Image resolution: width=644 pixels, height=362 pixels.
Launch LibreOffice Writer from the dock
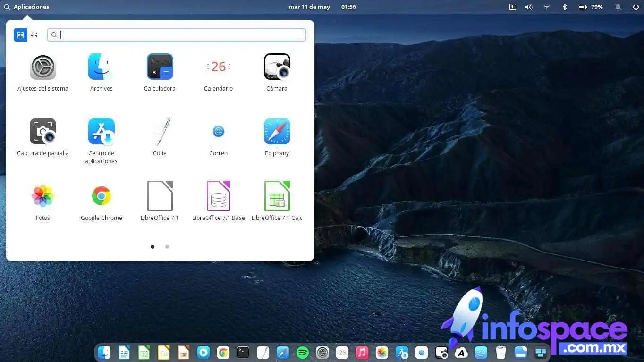coord(124,352)
